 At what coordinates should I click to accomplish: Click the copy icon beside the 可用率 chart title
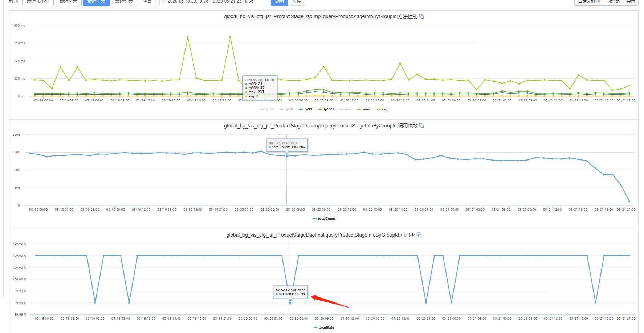pyautogui.click(x=419, y=235)
